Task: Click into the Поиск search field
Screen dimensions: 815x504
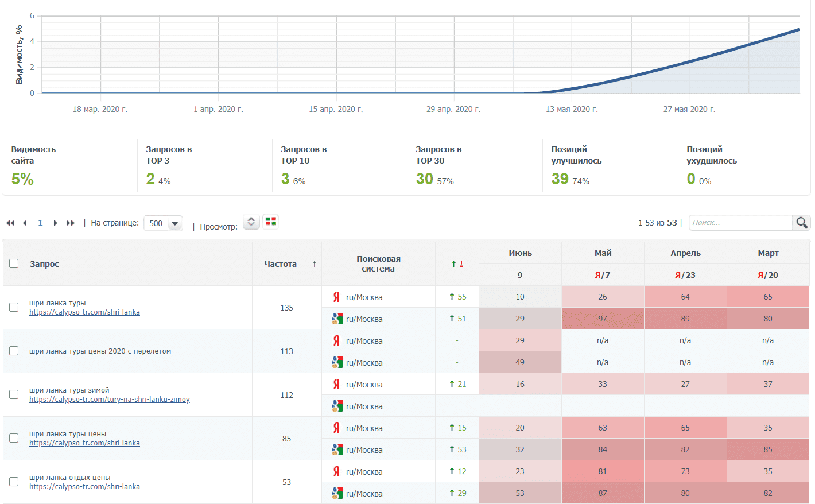Action: (740, 223)
